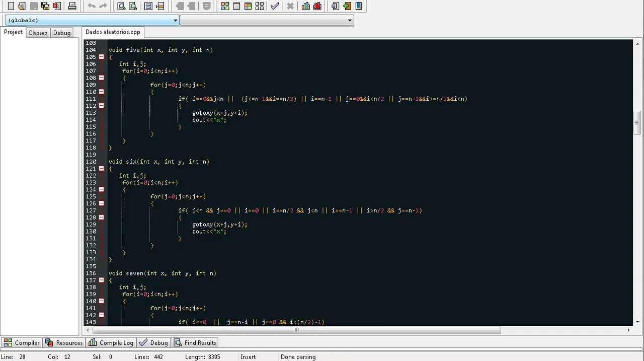Viewport: 644px width, 361px height.
Task: Click the 'Insert' status bar indicator
Action: (248, 356)
